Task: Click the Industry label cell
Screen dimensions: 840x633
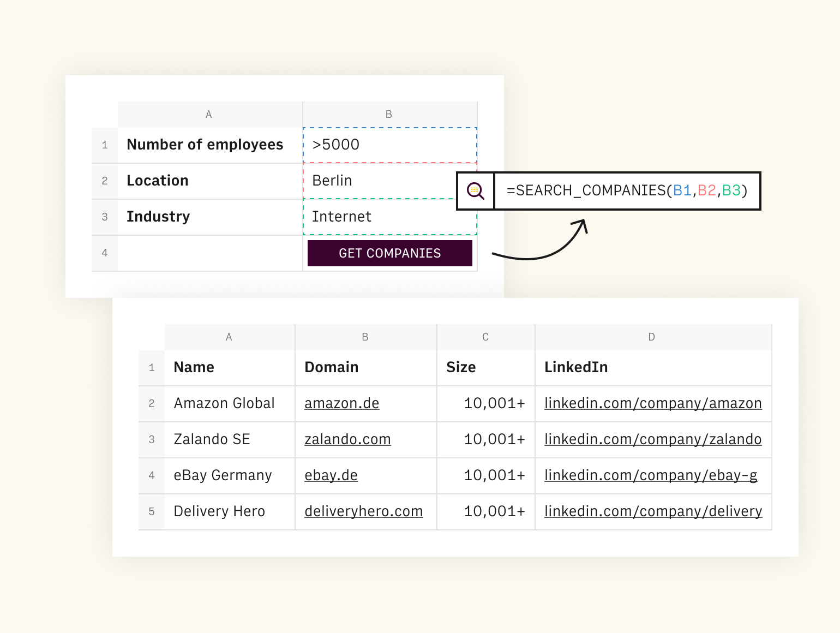Action: tap(210, 217)
